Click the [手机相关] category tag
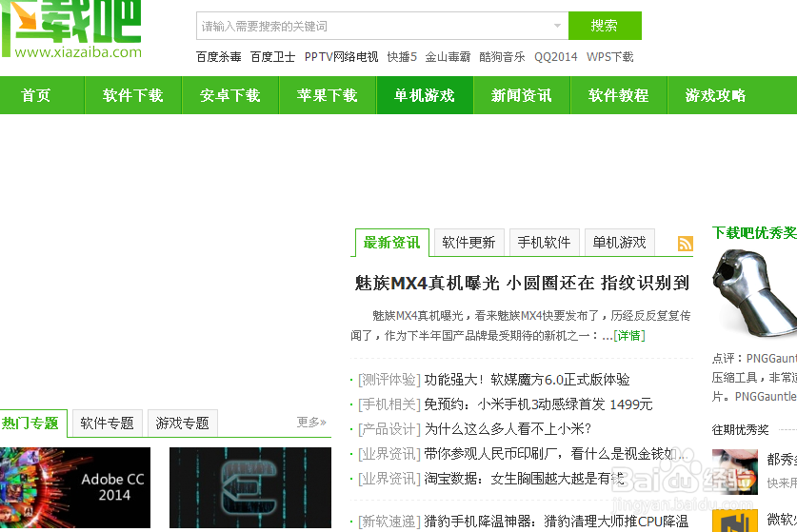 coord(389,404)
